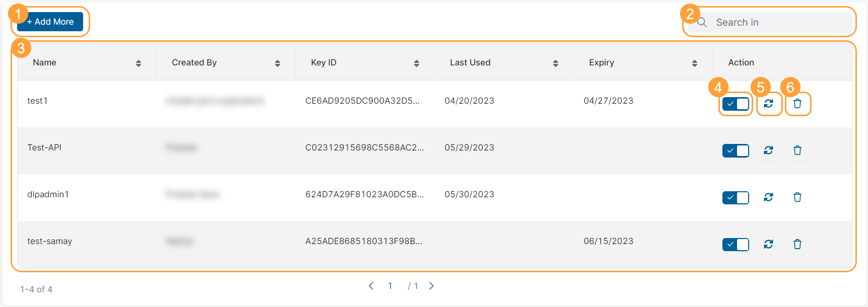Regenerate the dlpadmin1 key
This screenshot has height=307, width=868.
point(768,197)
